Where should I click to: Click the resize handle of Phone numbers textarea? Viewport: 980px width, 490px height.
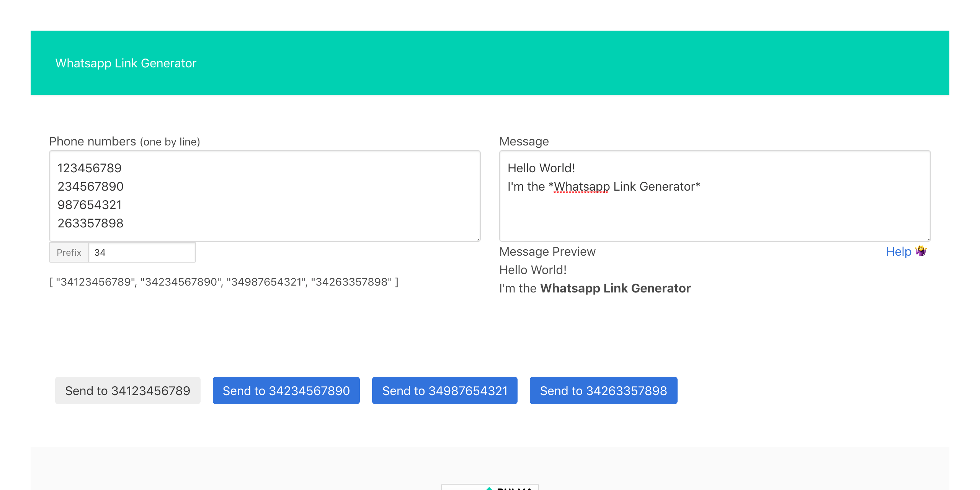pyautogui.click(x=478, y=239)
